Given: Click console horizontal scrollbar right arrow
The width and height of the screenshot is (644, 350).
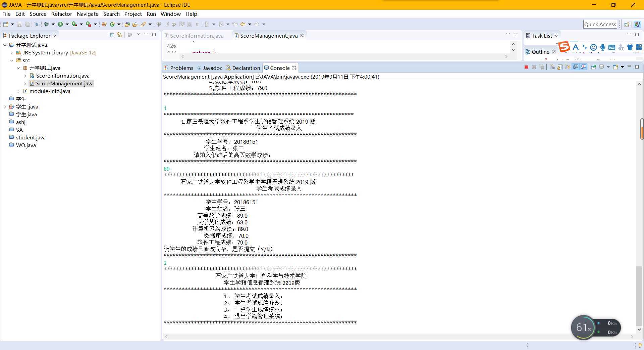Looking at the screenshot, I should [632, 337].
